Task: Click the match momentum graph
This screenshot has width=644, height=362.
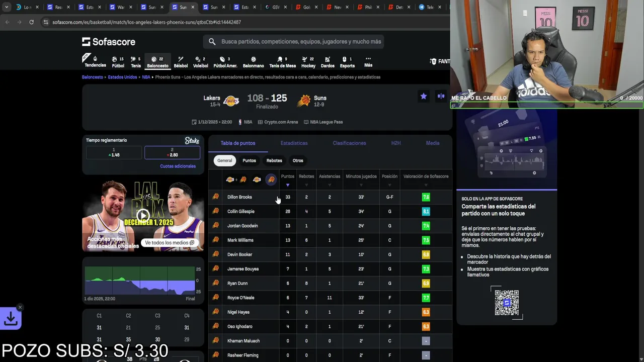Action: (x=140, y=281)
